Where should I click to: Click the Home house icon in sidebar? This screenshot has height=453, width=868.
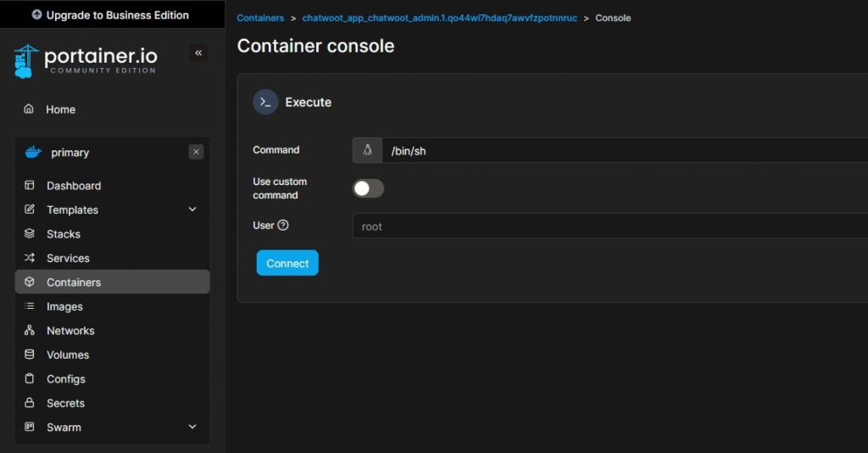pyautogui.click(x=29, y=109)
